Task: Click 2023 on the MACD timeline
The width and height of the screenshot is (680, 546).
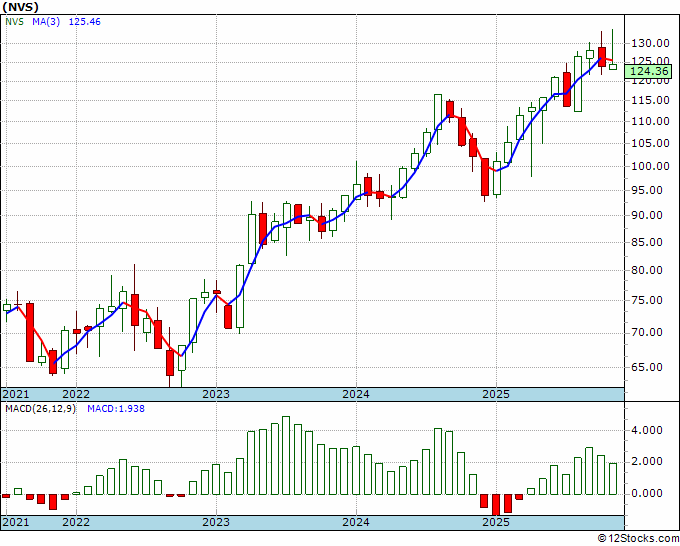Action: (216, 522)
